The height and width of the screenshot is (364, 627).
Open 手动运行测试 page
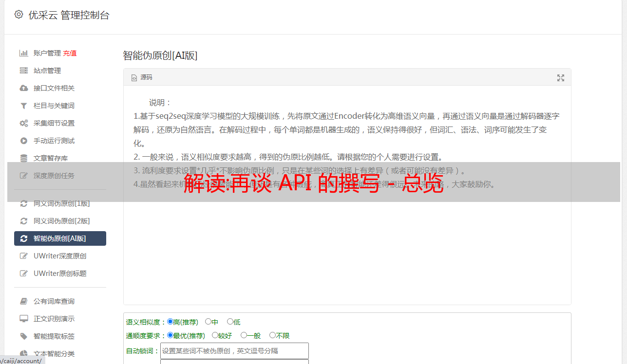[54, 141]
